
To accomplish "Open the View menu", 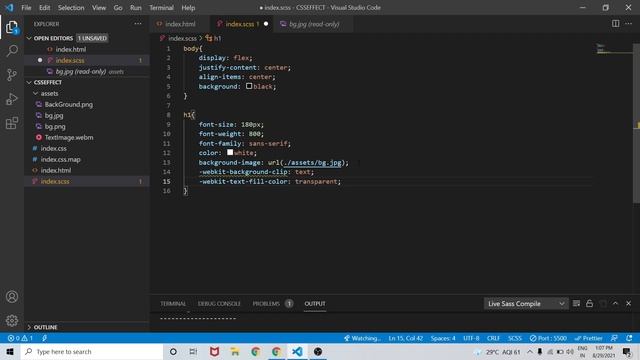I will tap(99, 8).
